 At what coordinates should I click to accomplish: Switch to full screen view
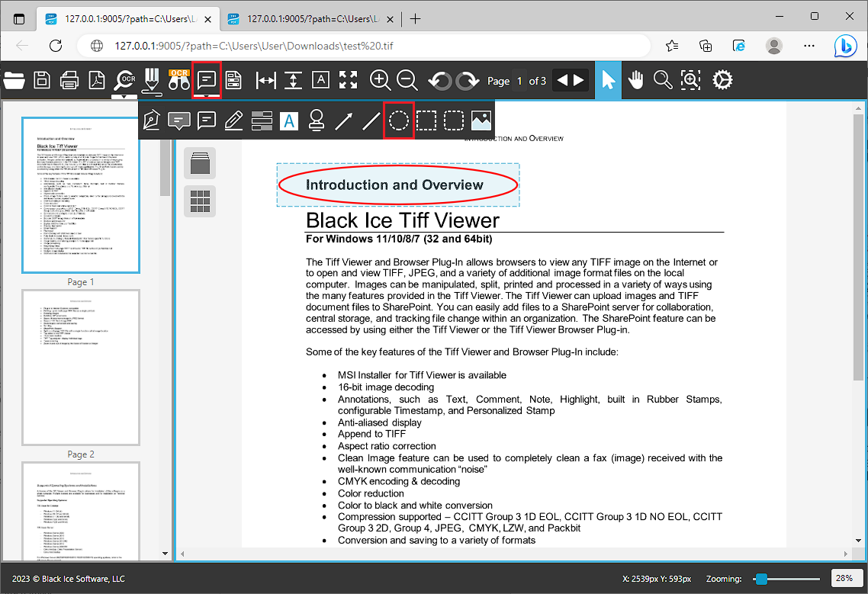(349, 80)
